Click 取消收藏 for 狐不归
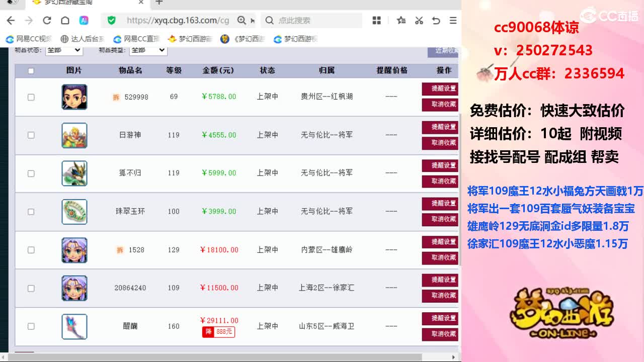 pos(441,181)
